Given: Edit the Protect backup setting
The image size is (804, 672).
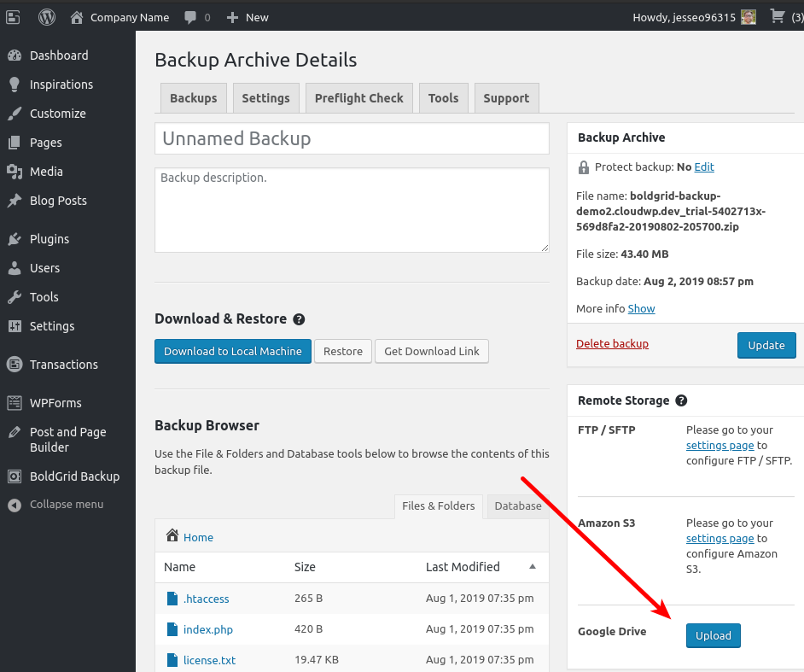Looking at the screenshot, I should [x=705, y=167].
